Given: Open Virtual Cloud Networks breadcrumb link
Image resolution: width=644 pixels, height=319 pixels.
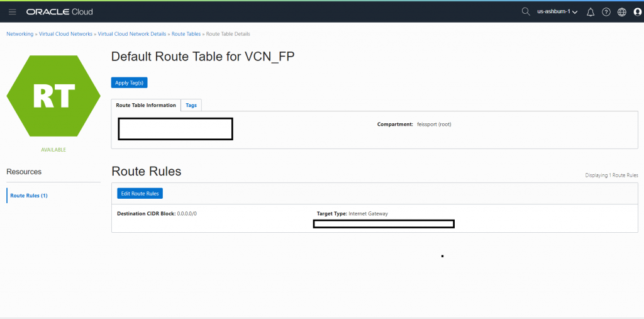Looking at the screenshot, I should coord(65,34).
